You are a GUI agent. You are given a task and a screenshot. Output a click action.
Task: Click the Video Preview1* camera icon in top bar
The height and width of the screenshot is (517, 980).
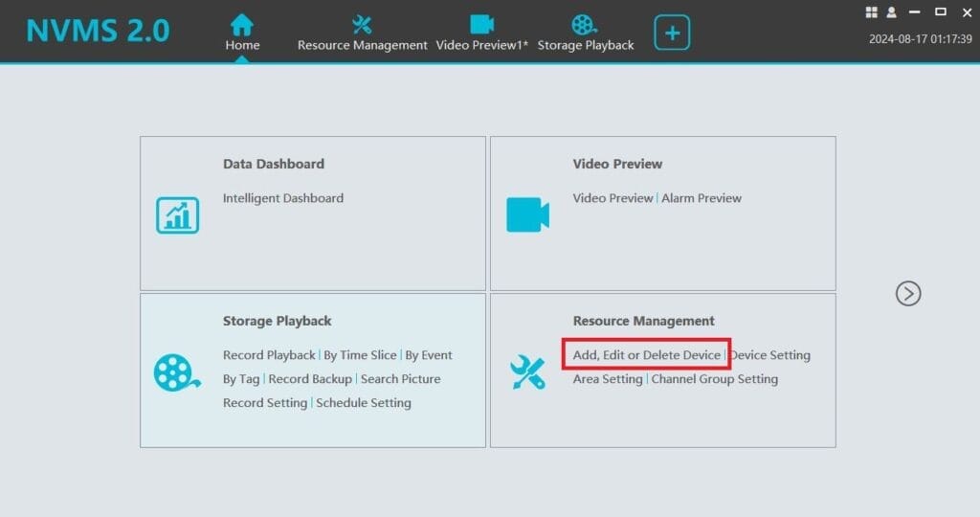coord(482,24)
